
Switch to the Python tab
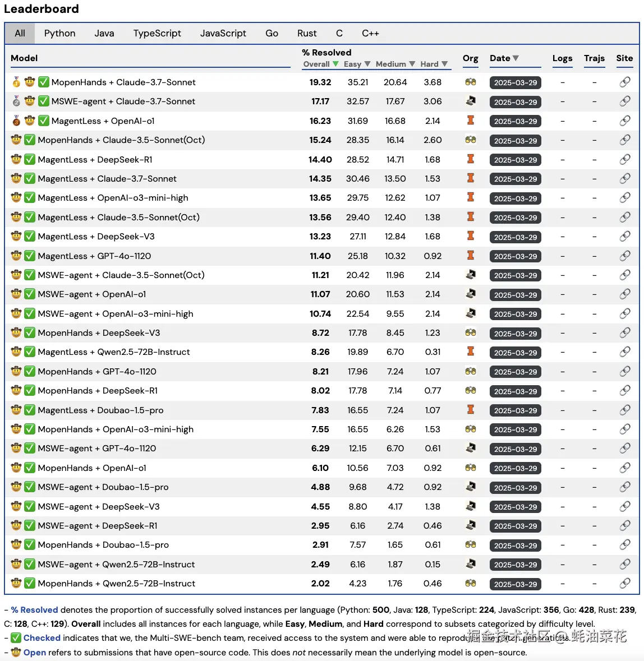(x=60, y=33)
